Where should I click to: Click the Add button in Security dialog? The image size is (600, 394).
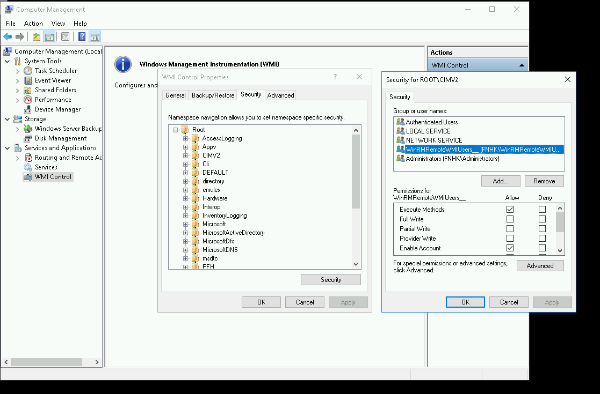pos(501,181)
